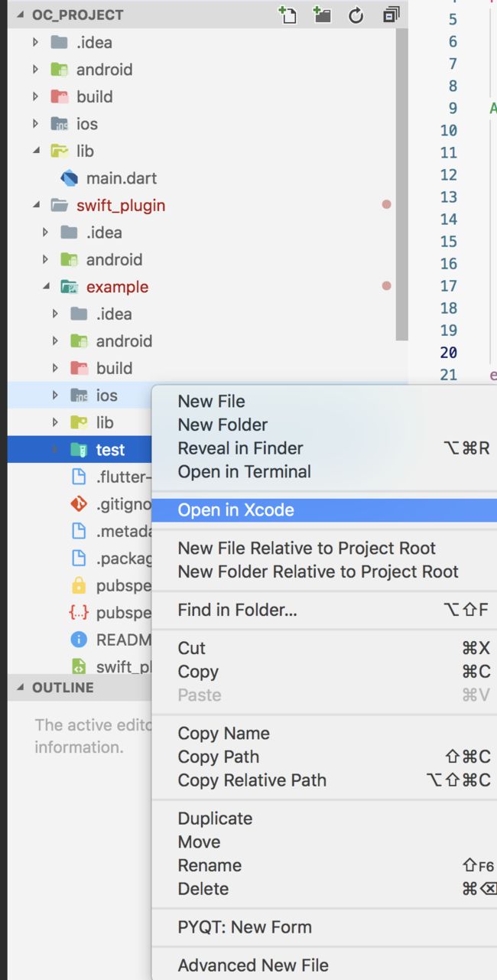Expand the top-level android folder
This screenshot has width=497, height=980.
(x=36, y=70)
